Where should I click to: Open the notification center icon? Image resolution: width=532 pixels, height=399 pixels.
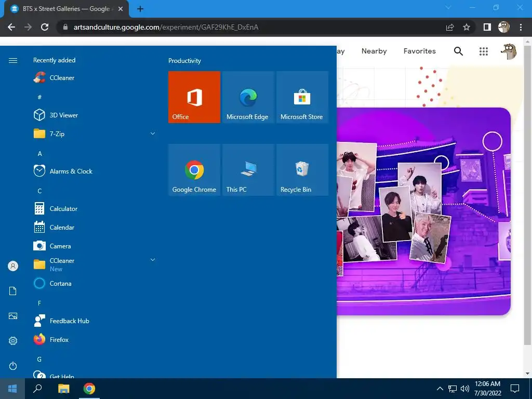[x=515, y=389]
